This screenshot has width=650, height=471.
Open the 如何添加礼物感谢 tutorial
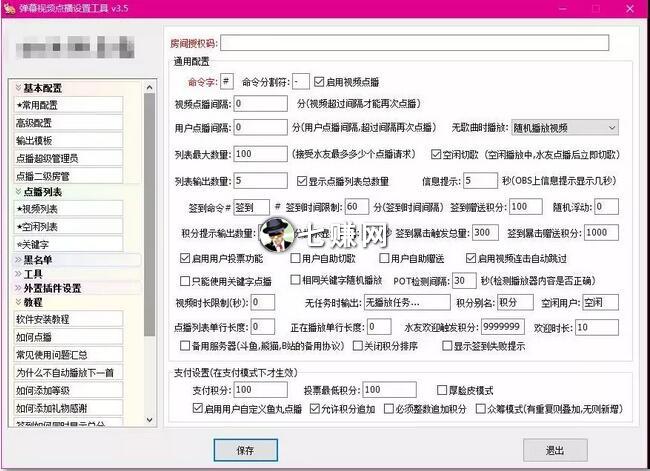point(68,408)
